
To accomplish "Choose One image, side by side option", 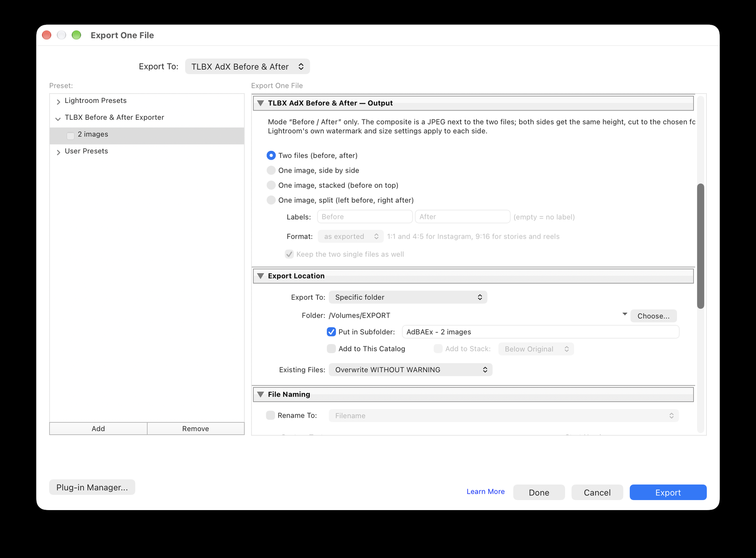I will pos(271,170).
